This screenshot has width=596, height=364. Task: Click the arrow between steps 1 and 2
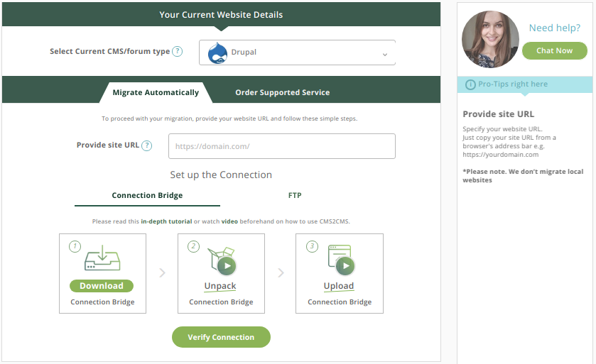(x=162, y=273)
